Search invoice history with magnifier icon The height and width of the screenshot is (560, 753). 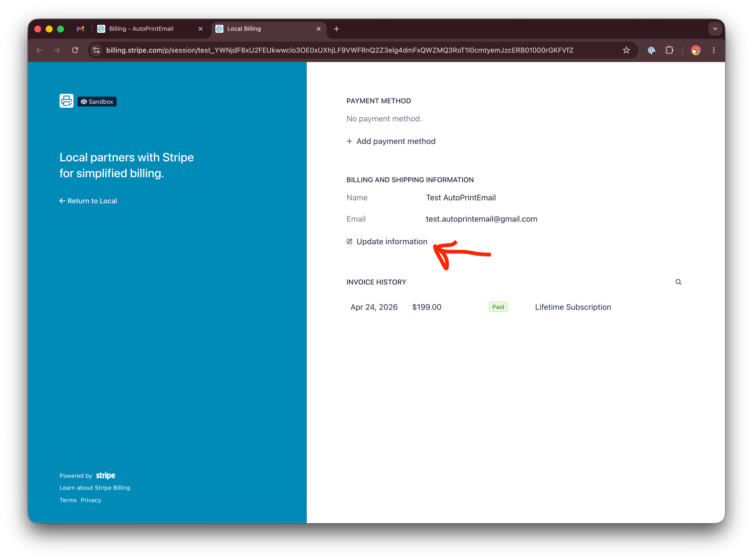click(678, 282)
